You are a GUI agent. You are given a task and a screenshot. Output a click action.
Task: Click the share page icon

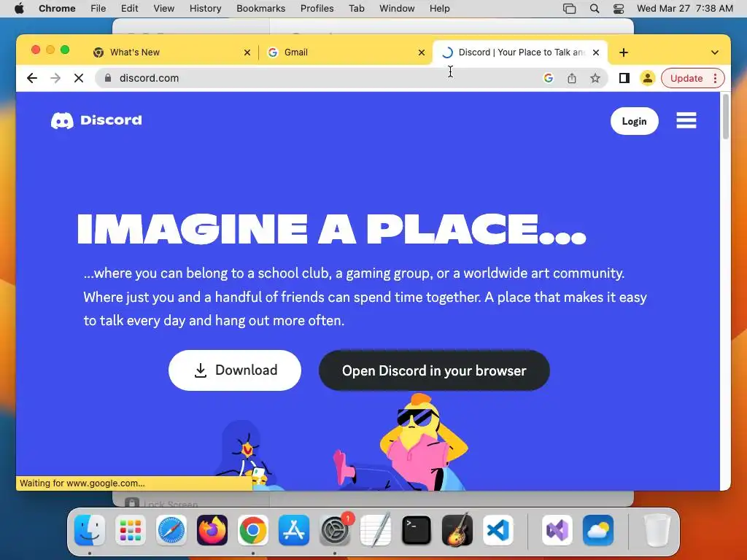[x=572, y=78]
